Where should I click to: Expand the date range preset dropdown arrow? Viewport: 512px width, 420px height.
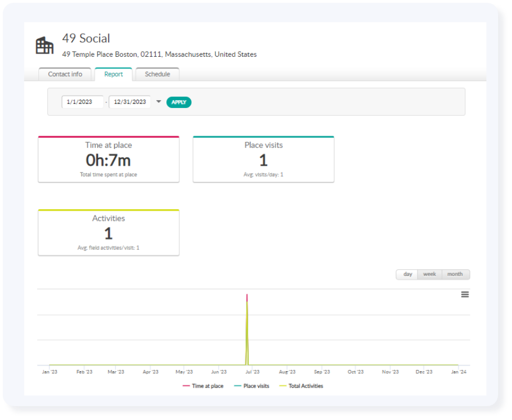click(159, 102)
